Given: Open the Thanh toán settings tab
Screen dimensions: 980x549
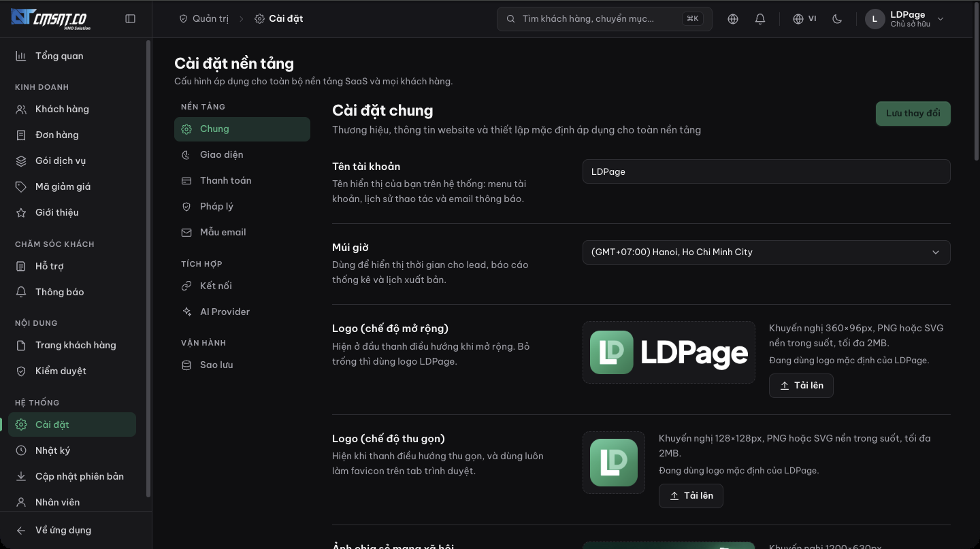Looking at the screenshot, I should pyautogui.click(x=242, y=181).
